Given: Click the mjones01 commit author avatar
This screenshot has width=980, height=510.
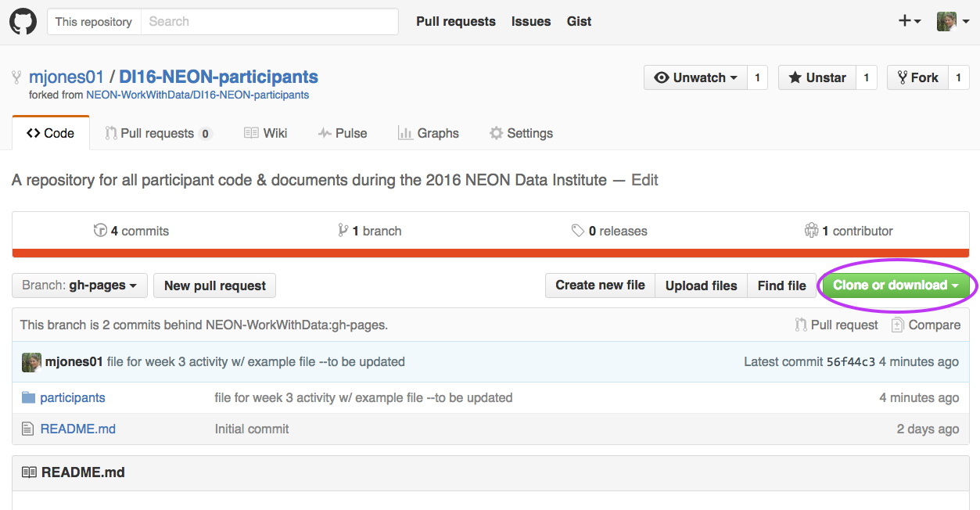Looking at the screenshot, I should coord(31,362).
